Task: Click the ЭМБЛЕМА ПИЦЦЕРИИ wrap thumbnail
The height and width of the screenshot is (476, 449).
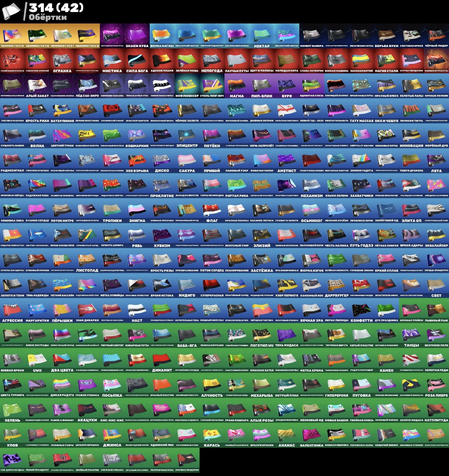Action: 187,459
